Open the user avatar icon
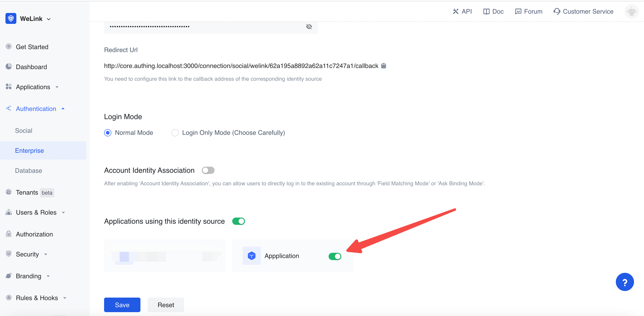Screen dimensions: 644x316 (631, 12)
